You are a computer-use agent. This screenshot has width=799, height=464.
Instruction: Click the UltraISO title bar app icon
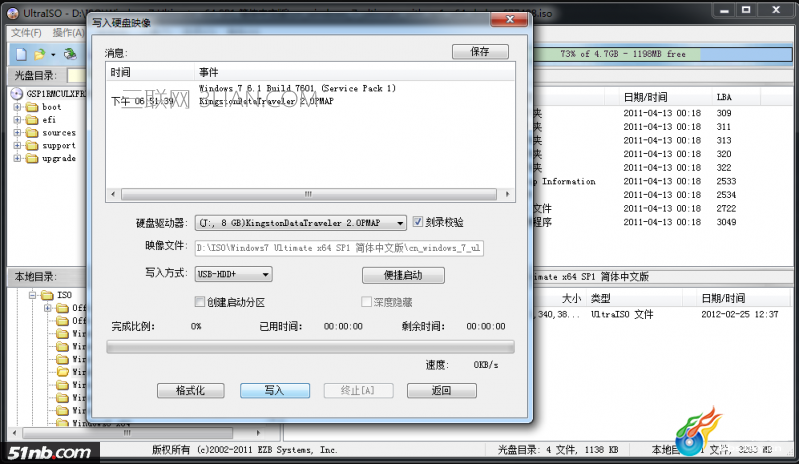[x=13, y=13]
